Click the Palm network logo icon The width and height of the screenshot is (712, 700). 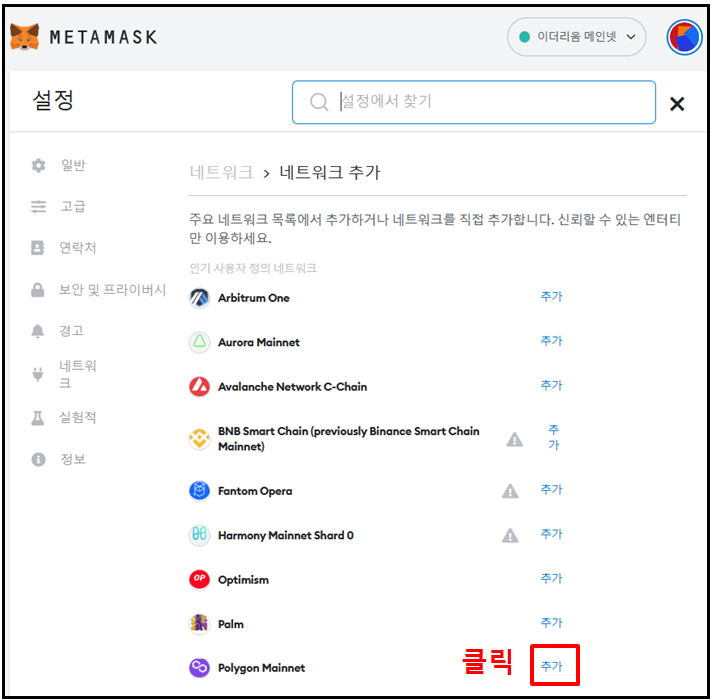click(x=199, y=623)
